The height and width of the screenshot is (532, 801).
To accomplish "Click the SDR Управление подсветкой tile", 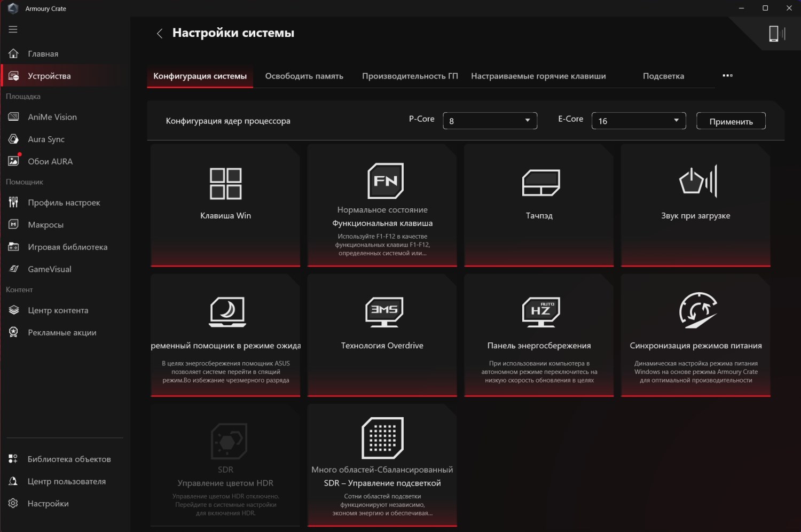I will pyautogui.click(x=382, y=465).
